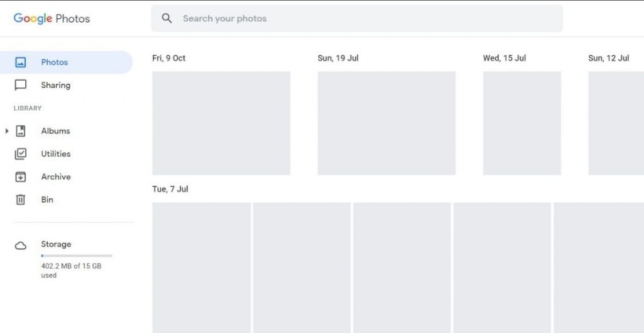
Task: Open the photo from Sun, 19 Jul
Action: [x=386, y=123]
